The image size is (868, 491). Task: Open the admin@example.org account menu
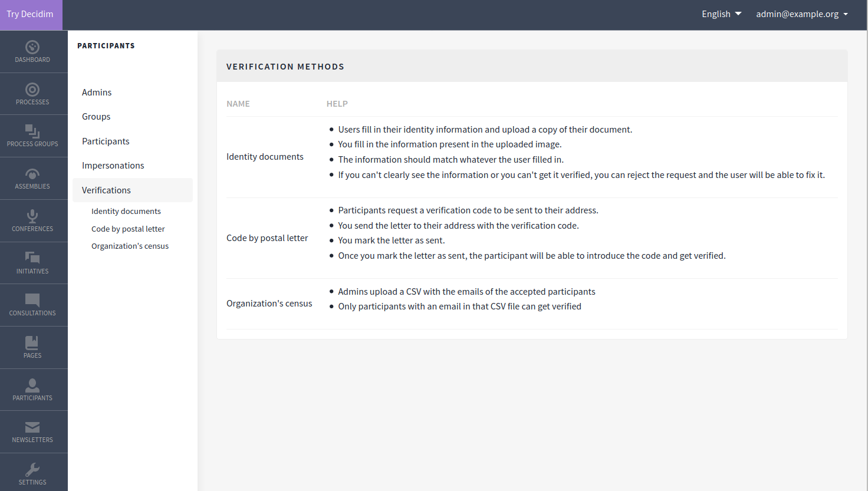(x=802, y=14)
